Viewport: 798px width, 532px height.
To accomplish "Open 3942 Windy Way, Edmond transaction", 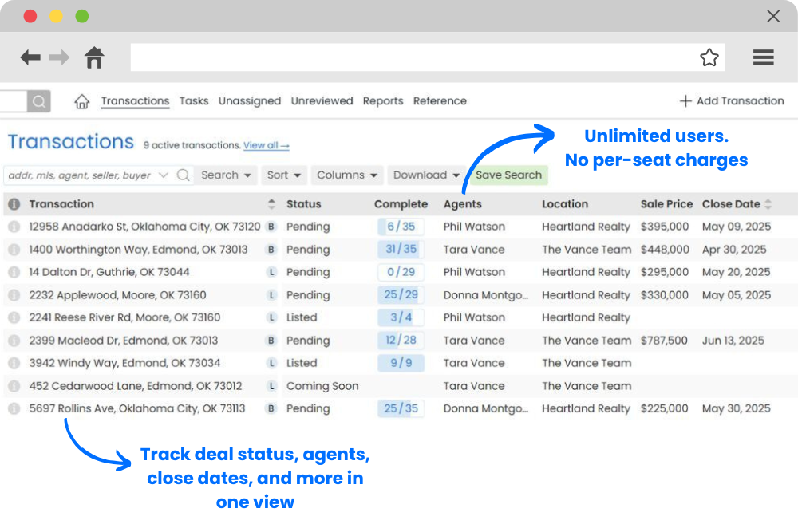I will click(x=124, y=363).
